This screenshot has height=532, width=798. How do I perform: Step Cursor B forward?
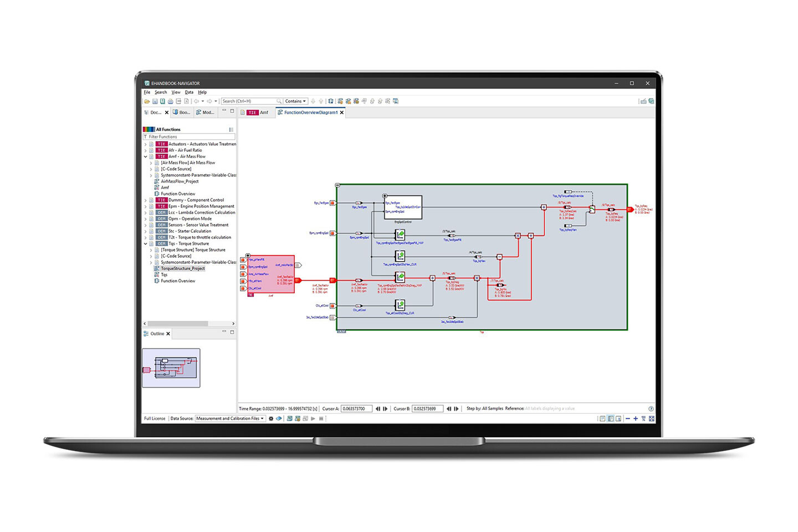tap(456, 409)
